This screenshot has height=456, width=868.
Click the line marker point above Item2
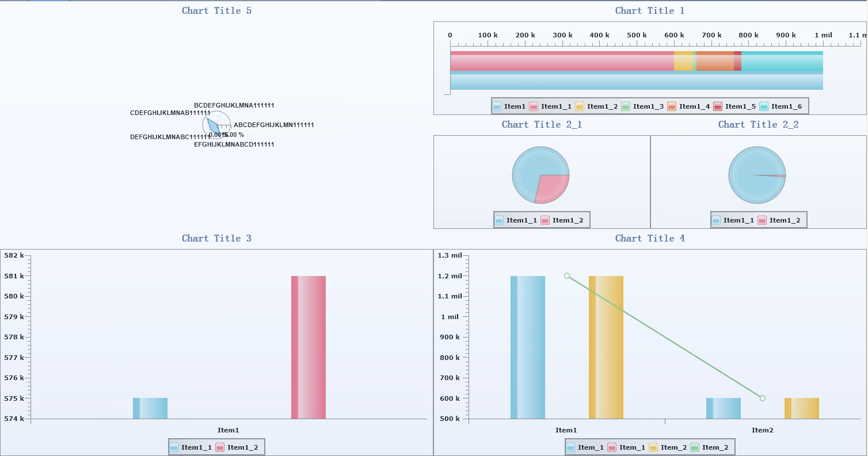point(763,398)
